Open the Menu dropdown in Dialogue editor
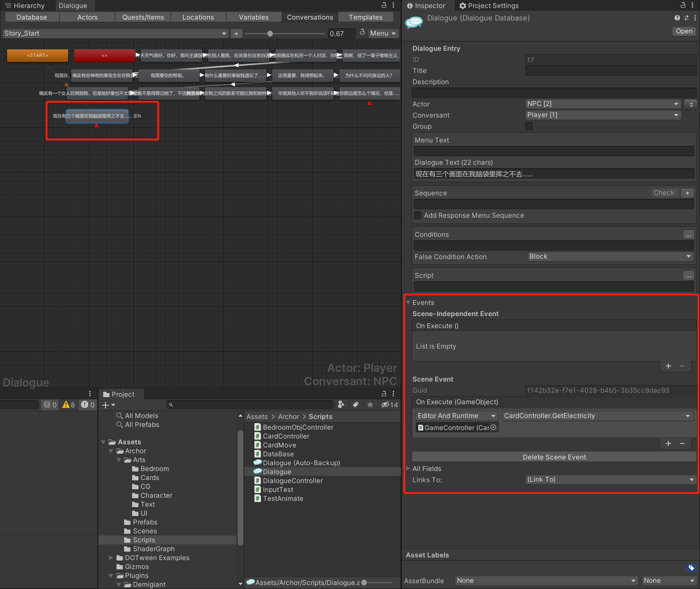The height and width of the screenshot is (589, 700). pos(383,33)
